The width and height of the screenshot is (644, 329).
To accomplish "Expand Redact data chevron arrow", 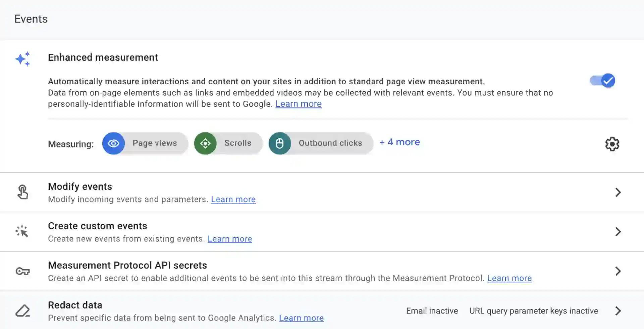I will click(x=618, y=311).
